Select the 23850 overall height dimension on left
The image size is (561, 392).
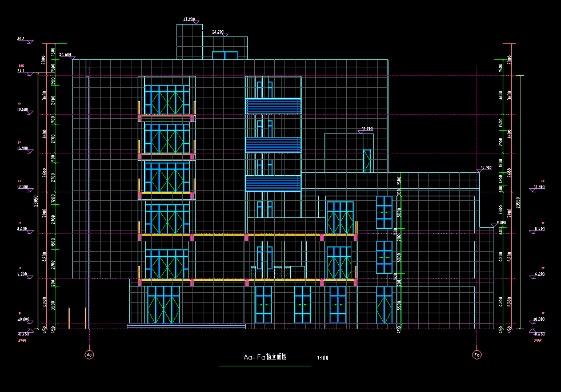(37, 201)
